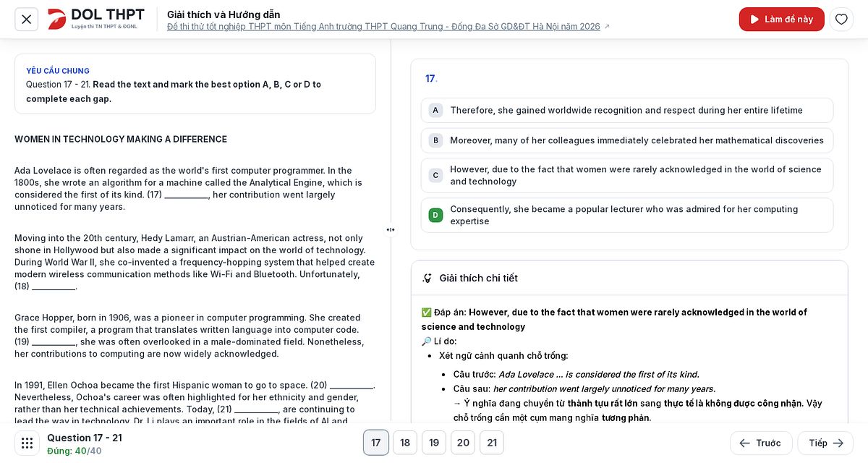This screenshot has width=868, height=463.
Task: Click the DOL THPT logo
Action: pos(96,19)
